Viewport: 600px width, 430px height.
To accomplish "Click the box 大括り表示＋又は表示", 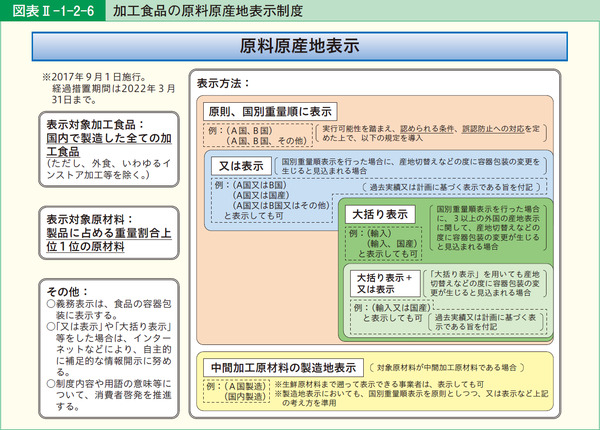I will (x=385, y=283).
